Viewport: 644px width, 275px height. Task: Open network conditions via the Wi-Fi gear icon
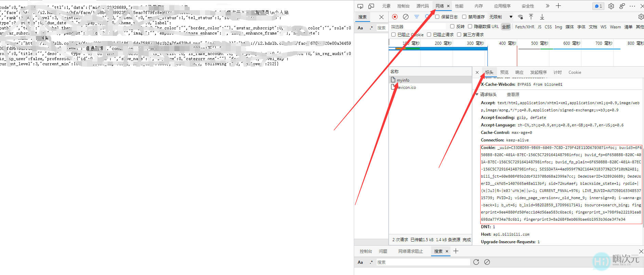click(x=520, y=17)
